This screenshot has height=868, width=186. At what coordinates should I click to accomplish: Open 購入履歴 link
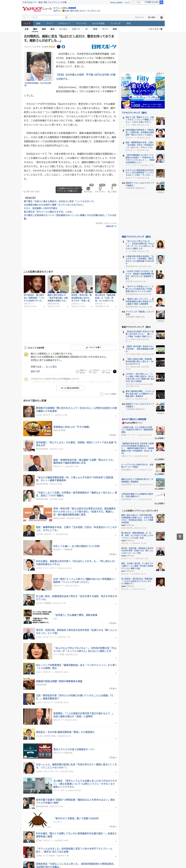[x=152, y=18]
